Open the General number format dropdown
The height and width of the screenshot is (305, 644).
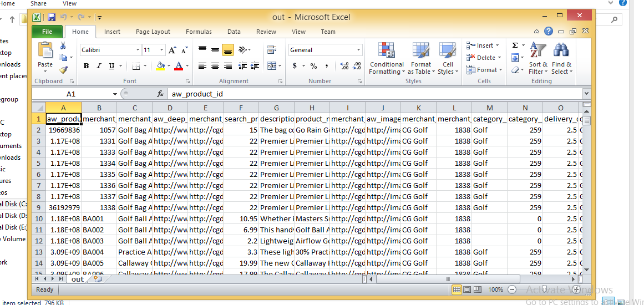point(358,50)
